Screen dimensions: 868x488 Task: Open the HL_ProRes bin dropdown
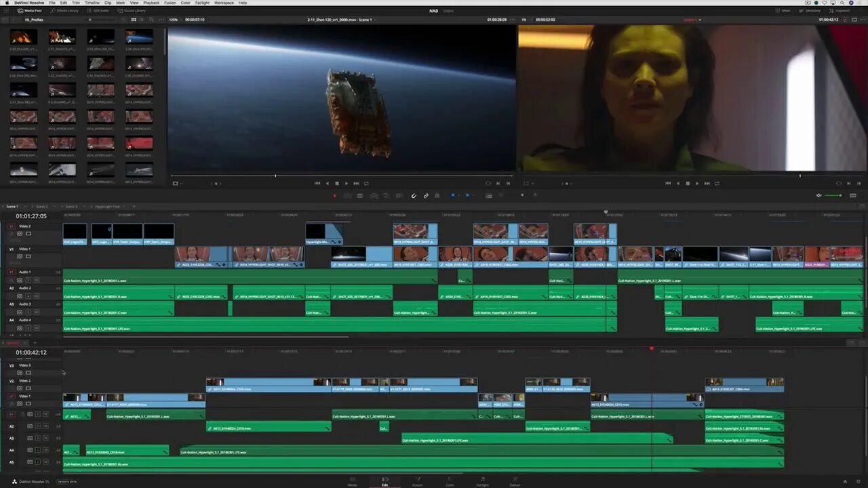[x=35, y=20]
